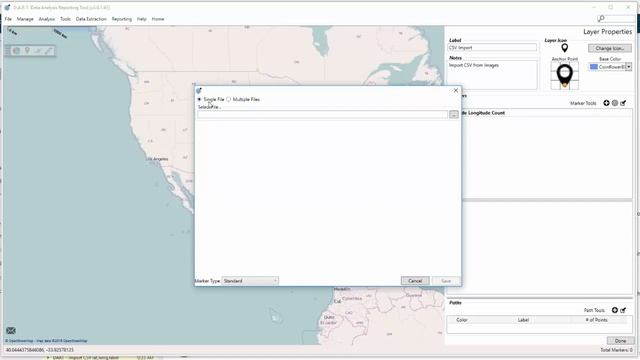Image resolution: width=640 pixels, height=360 pixels.
Task: Click the Select File path input field
Action: point(322,115)
